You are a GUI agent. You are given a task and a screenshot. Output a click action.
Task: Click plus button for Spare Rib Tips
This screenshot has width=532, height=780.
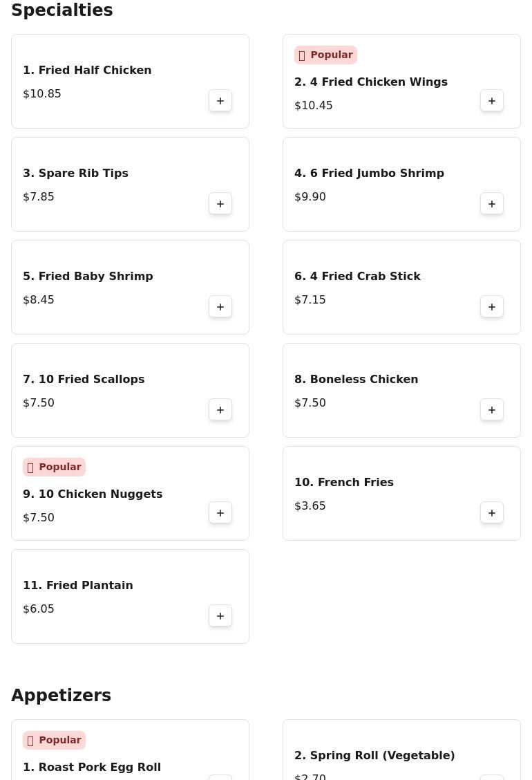tap(220, 204)
